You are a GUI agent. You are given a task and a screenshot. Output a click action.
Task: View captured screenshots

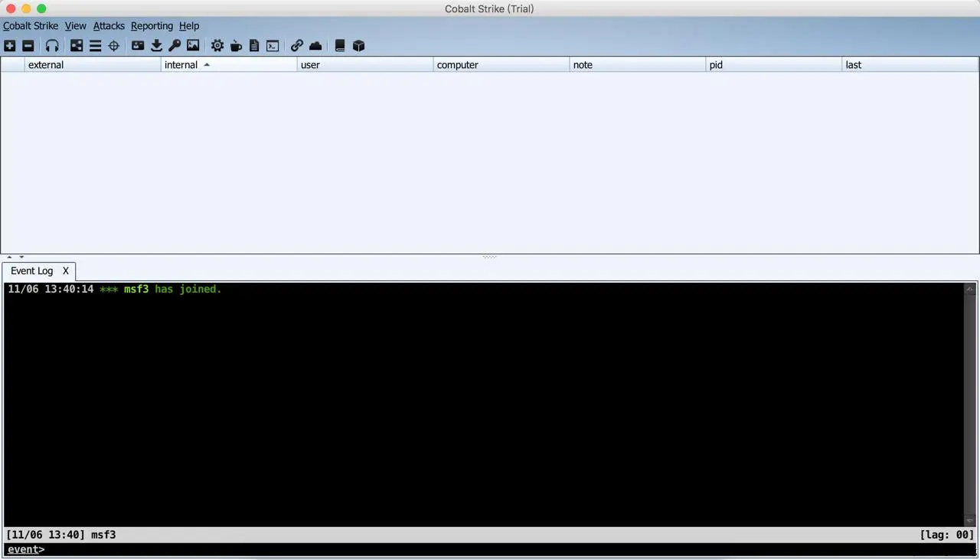192,46
